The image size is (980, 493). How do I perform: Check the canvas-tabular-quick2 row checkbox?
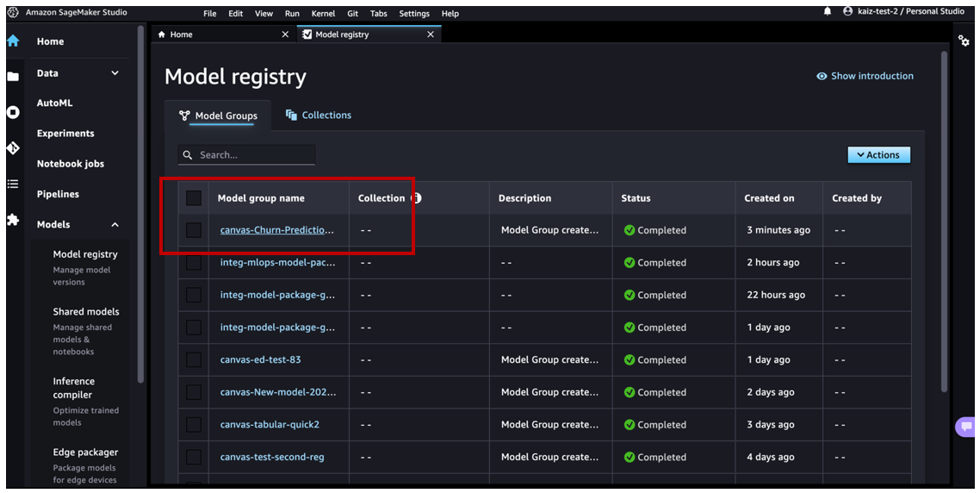(x=194, y=424)
